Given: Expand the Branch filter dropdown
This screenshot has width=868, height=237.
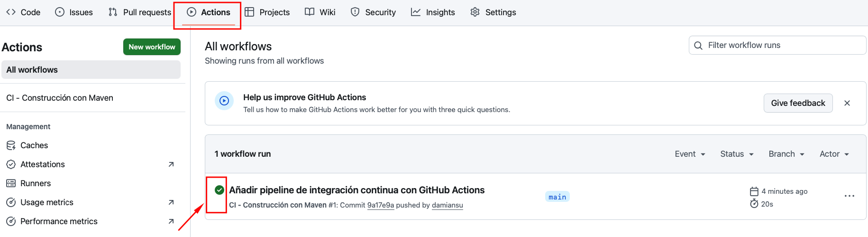Looking at the screenshot, I should click(x=786, y=154).
